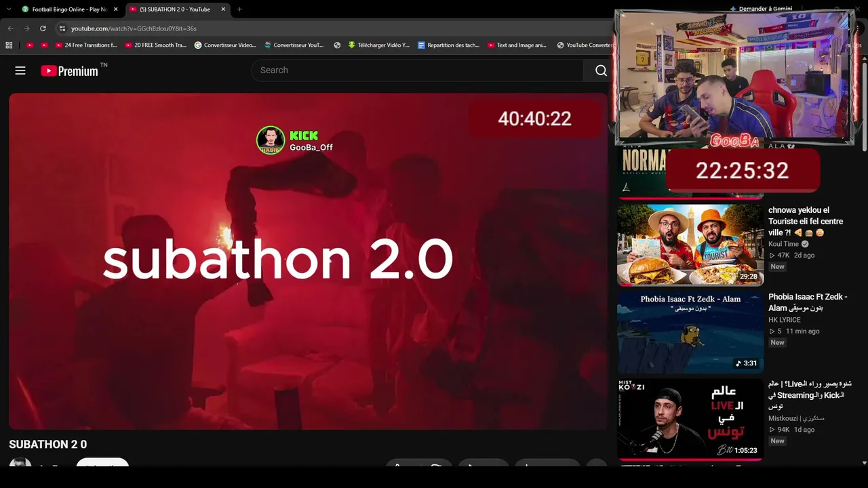Click the 40:40:22 countdown timer in video
This screenshot has width=868, height=488.
click(534, 119)
